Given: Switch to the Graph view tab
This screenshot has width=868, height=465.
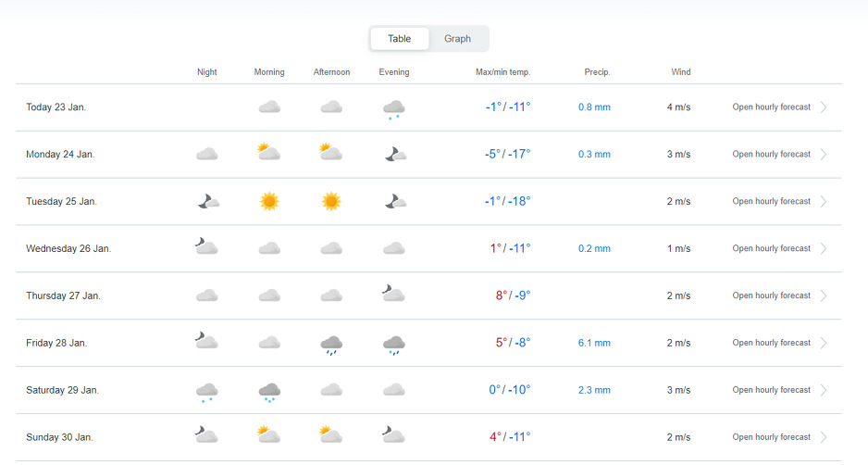Looking at the screenshot, I should click(457, 39).
